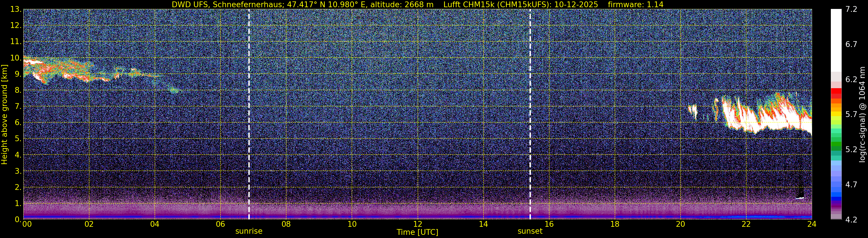Click the 06 tick label on the time axis
Image resolution: width=868 pixels, height=238 pixels.
[220, 224]
